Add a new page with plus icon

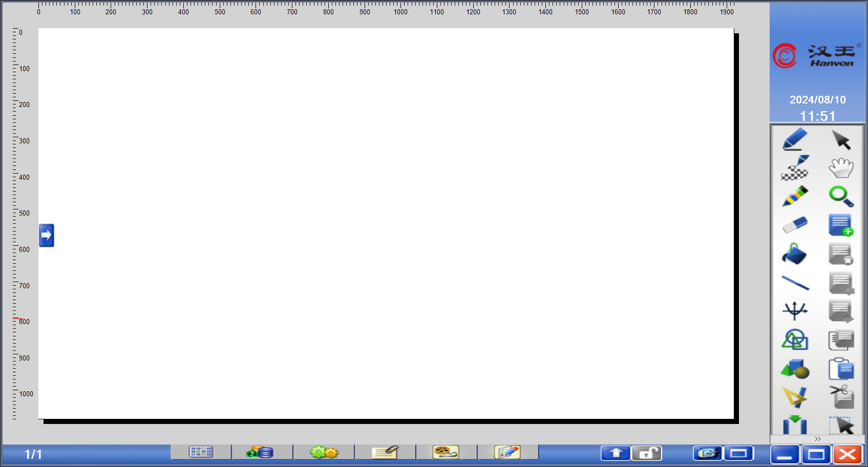click(x=841, y=225)
